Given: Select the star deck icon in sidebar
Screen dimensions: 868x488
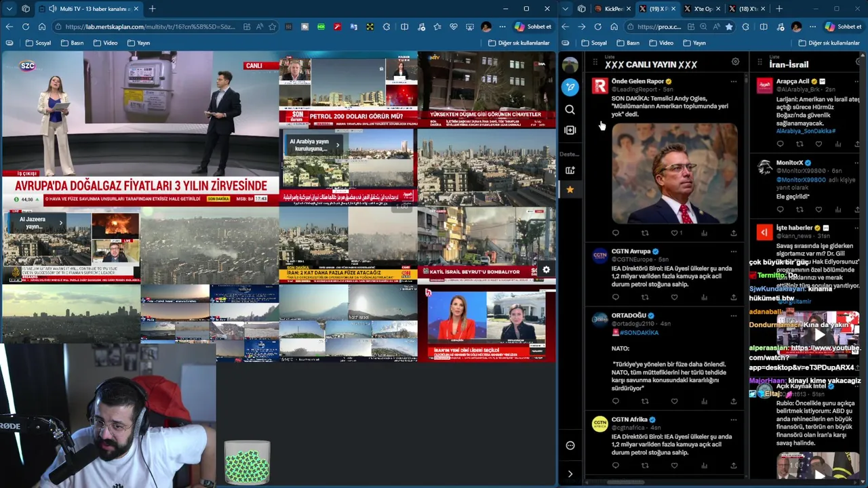Looking at the screenshot, I should [x=570, y=190].
